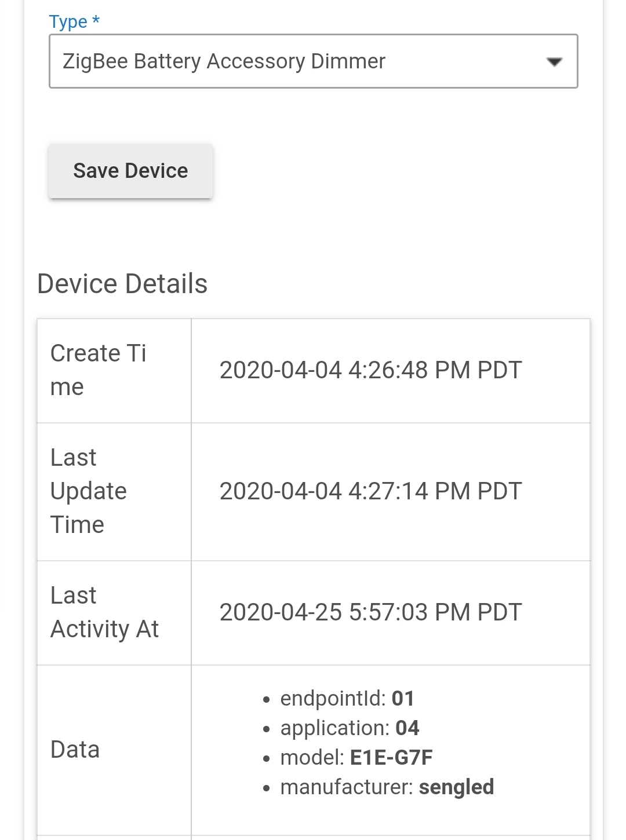The width and height of the screenshot is (626, 840).
Task: Select the 2020-04-25 last activity timestamp
Action: tap(370, 612)
